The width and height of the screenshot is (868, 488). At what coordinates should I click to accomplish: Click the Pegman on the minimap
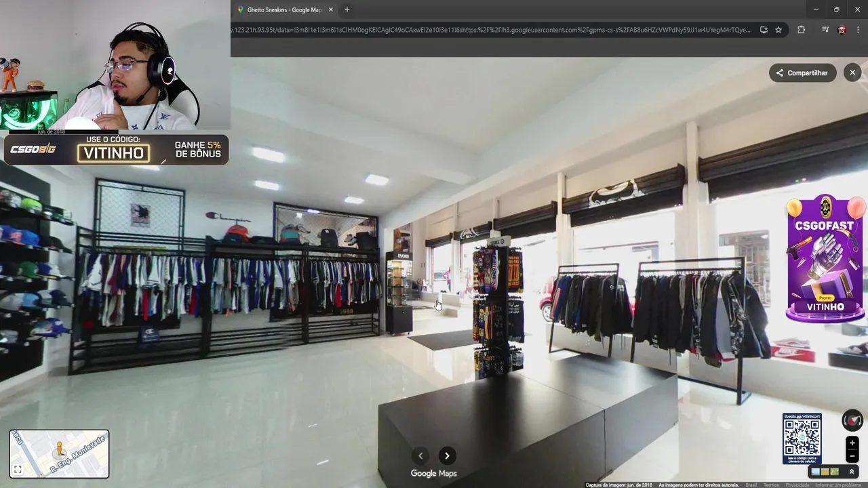(59, 449)
